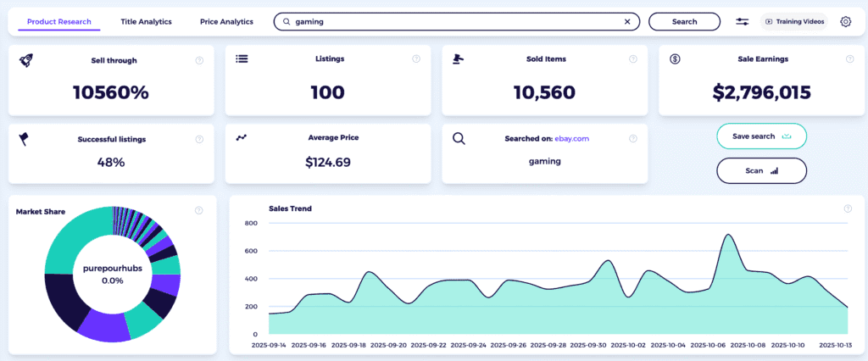
Task: Click the Scan button
Action: [761, 170]
